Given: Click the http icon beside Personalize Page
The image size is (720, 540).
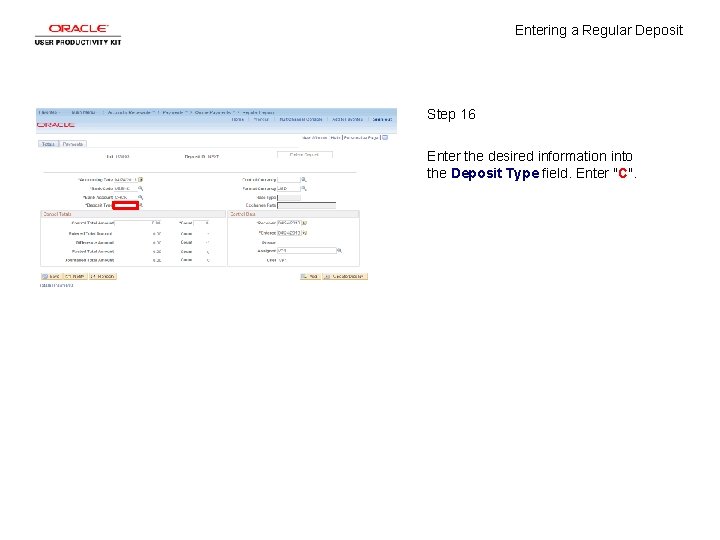Looking at the screenshot, I should [385, 137].
